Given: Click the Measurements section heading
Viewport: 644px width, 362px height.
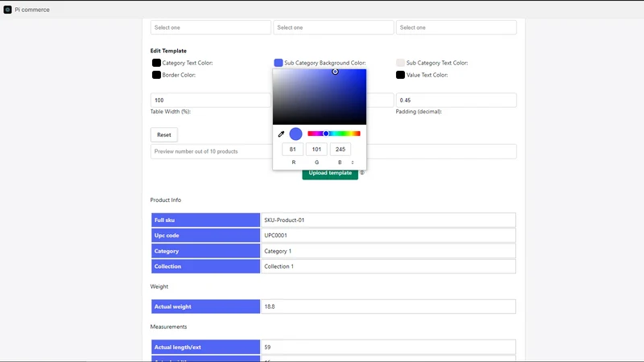Looking at the screenshot, I should tap(168, 327).
